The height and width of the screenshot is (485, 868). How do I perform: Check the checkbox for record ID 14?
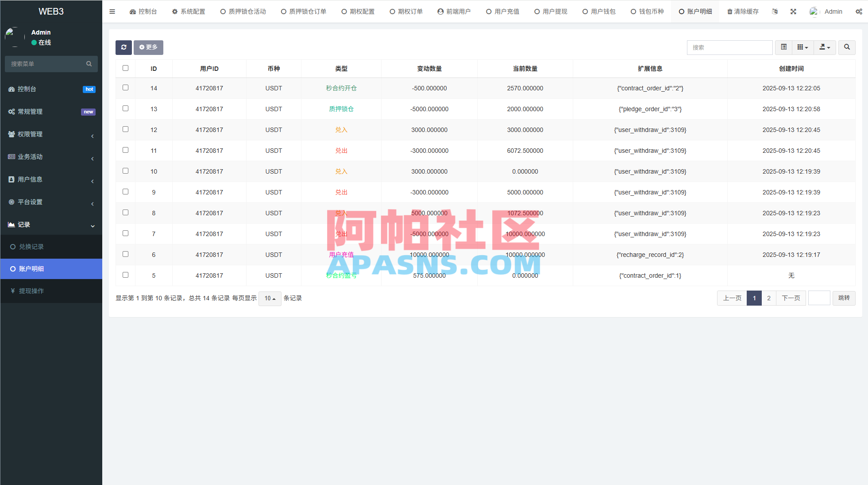click(x=125, y=88)
